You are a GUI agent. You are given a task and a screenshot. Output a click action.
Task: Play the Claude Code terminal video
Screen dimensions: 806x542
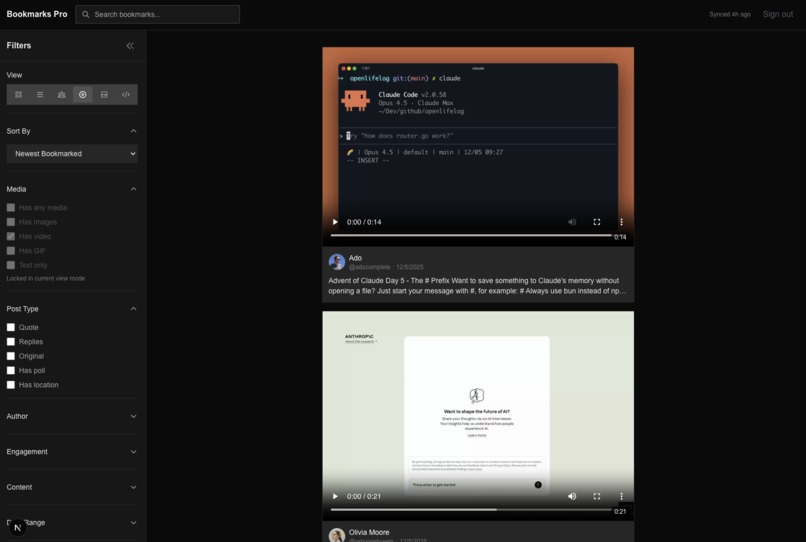coord(335,222)
